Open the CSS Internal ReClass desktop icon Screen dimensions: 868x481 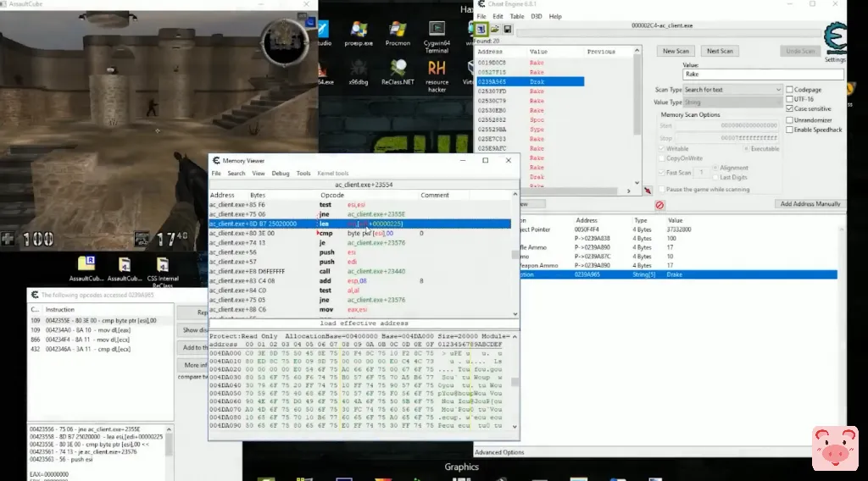pyautogui.click(x=163, y=272)
